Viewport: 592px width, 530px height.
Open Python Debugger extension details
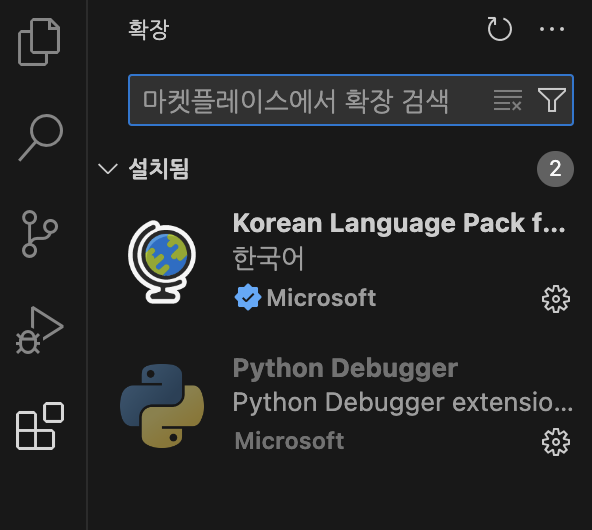coord(345,368)
